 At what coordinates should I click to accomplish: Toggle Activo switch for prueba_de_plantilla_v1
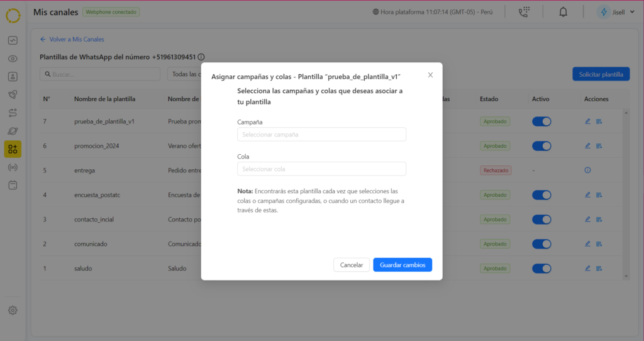541,121
